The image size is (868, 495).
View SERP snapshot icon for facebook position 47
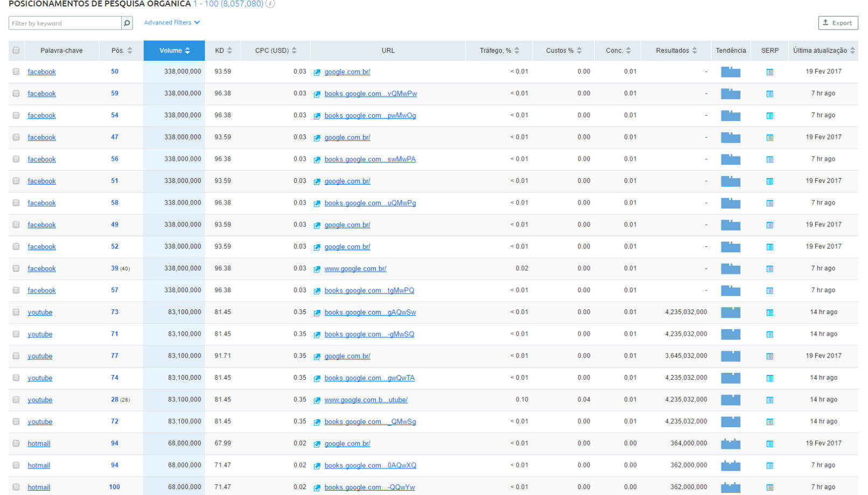pyautogui.click(x=769, y=138)
